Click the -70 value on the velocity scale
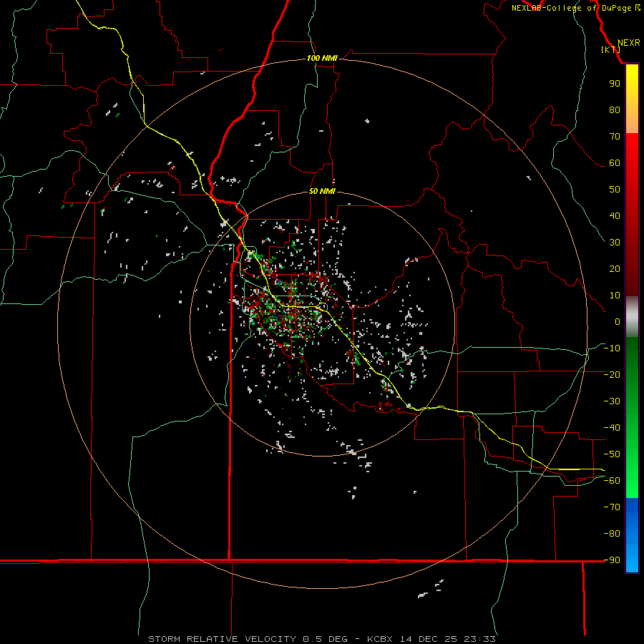 [x=612, y=507]
